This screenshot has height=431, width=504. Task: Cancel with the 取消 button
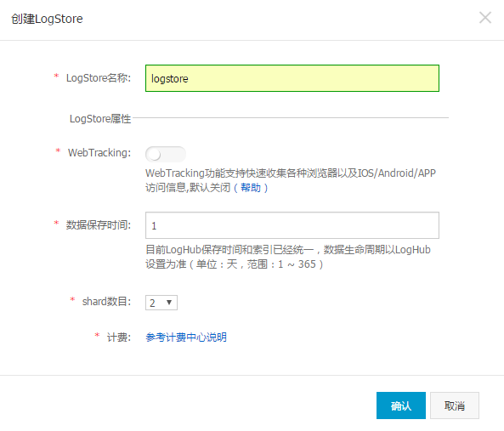(455, 405)
